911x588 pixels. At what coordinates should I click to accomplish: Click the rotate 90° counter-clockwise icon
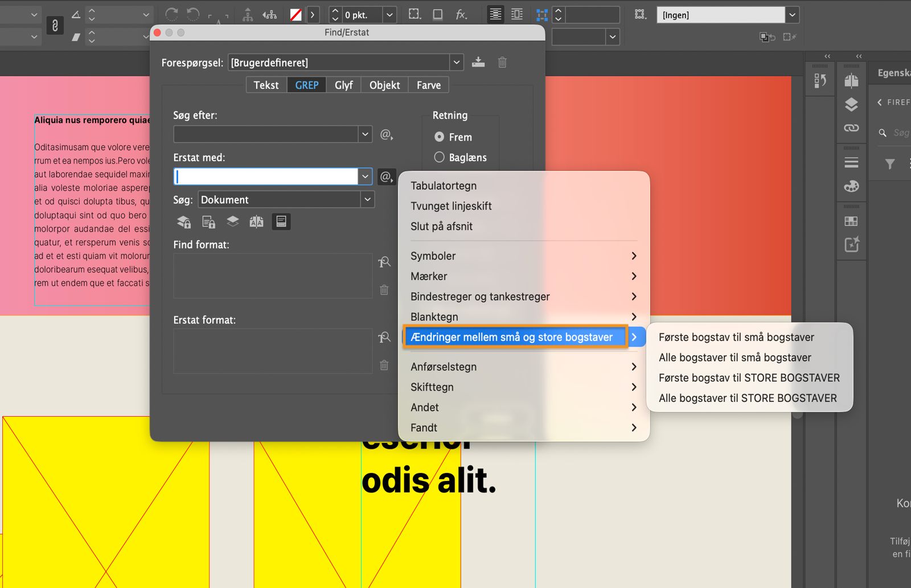point(194,14)
